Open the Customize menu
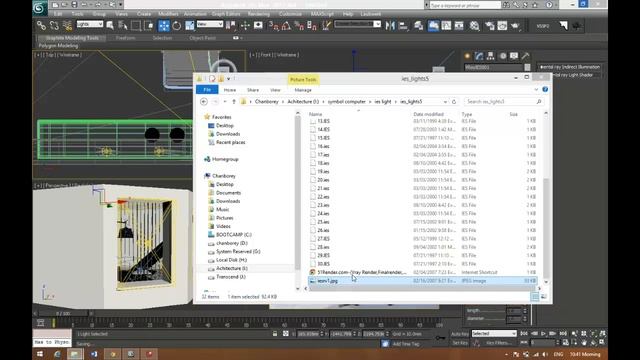The image size is (640, 360). [x=290, y=14]
